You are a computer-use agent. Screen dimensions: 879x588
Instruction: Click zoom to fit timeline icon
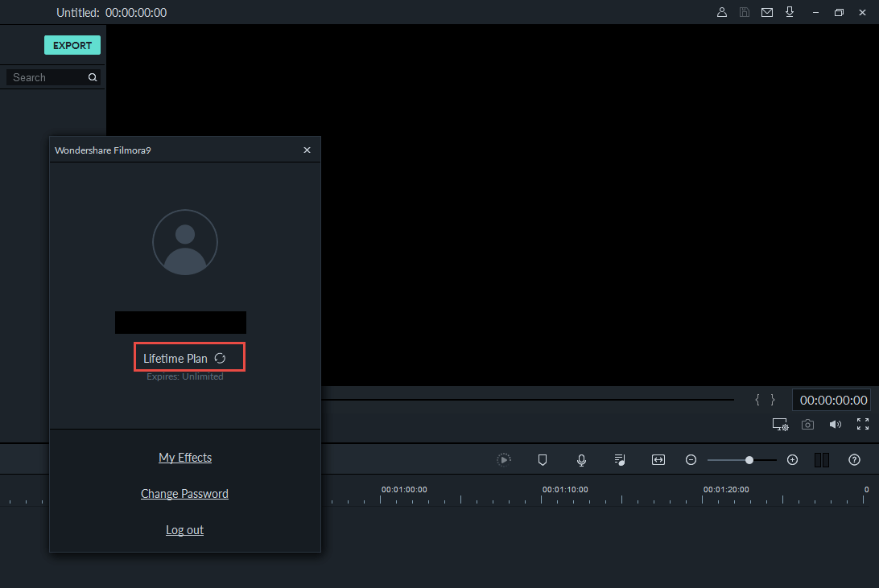click(658, 460)
